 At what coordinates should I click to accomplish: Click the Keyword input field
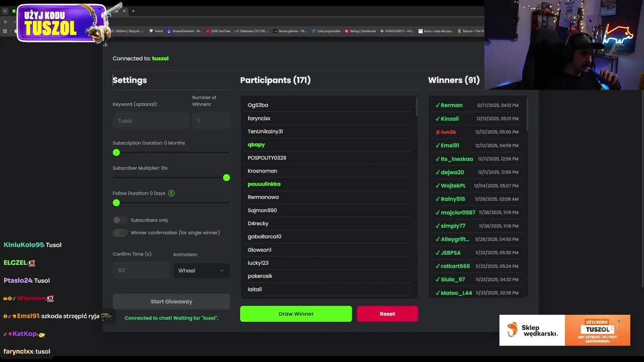click(x=150, y=121)
